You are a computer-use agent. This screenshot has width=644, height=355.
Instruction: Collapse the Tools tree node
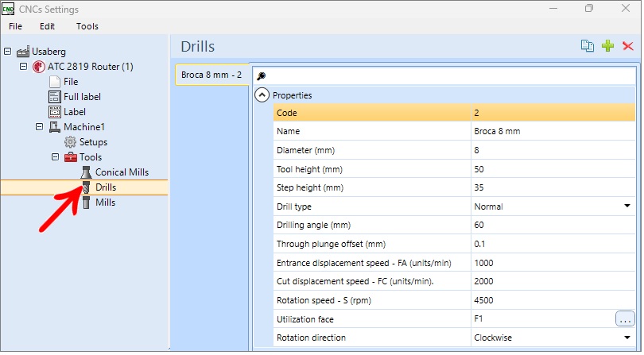tap(55, 157)
